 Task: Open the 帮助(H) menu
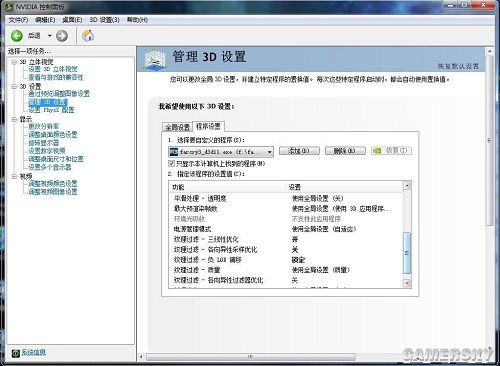coord(137,20)
